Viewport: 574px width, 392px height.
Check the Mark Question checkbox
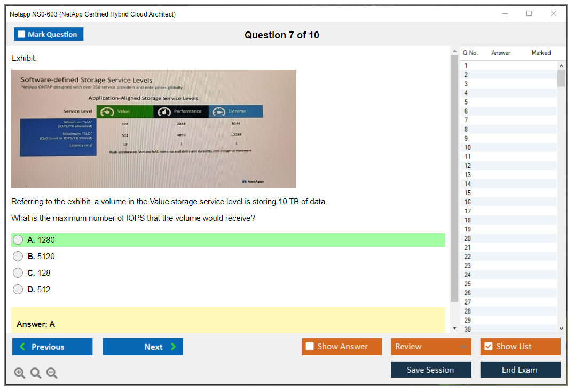(x=22, y=34)
